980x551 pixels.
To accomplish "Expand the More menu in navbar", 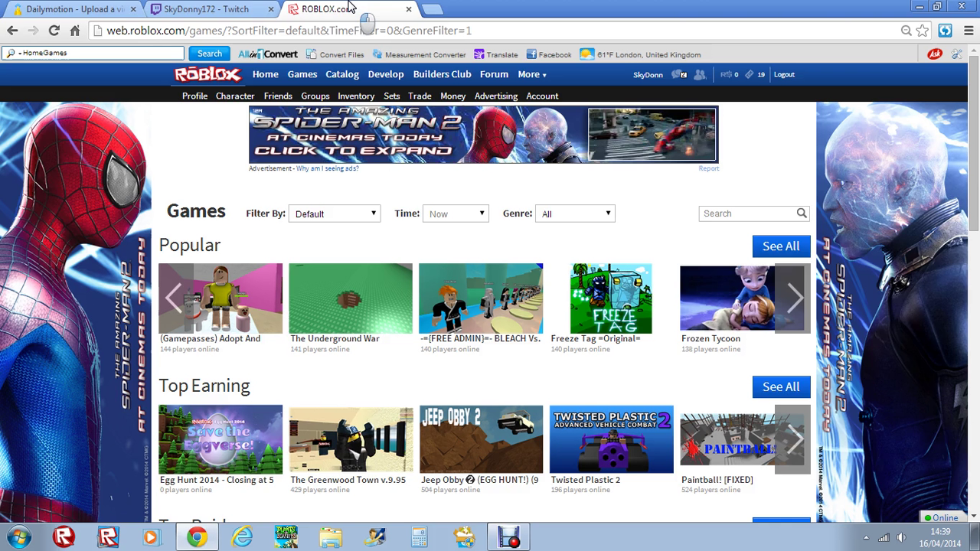I will 531,74.
